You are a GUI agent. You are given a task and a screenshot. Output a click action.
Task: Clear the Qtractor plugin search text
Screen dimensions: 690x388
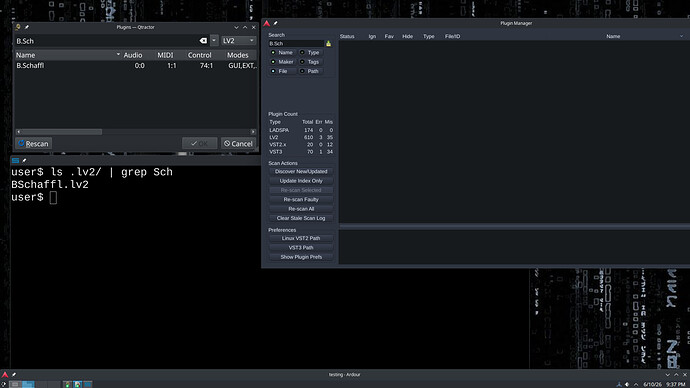203,40
